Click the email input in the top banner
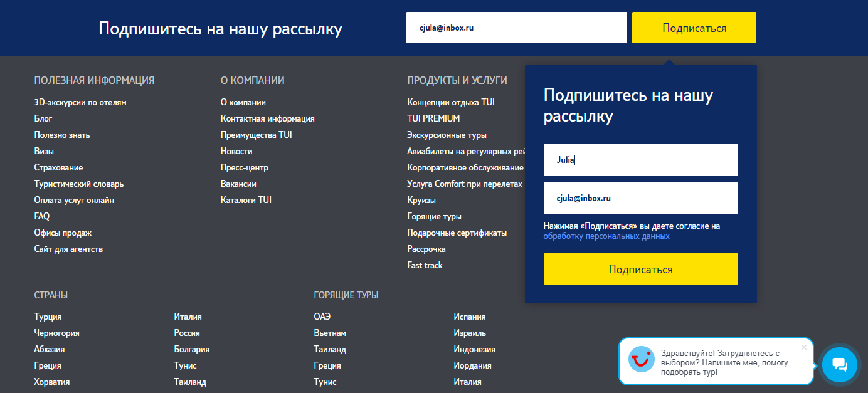The height and width of the screenshot is (393, 868). [516, 28]
